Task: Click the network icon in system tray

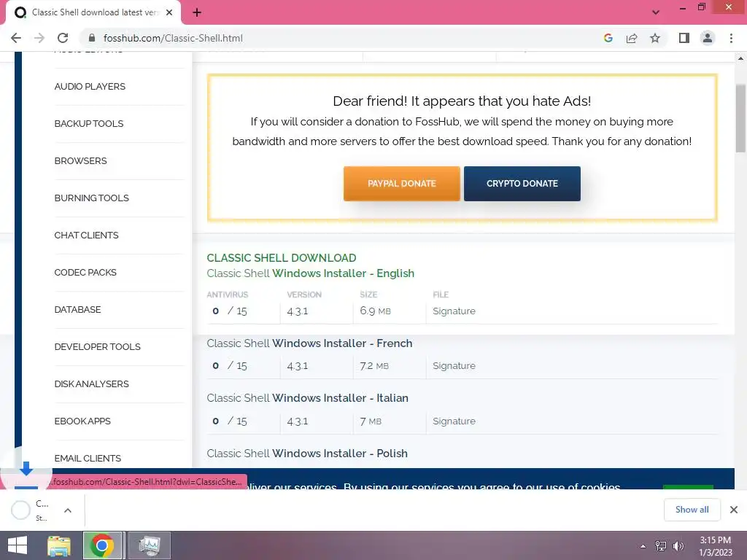Action: click(x=660, y=546)
